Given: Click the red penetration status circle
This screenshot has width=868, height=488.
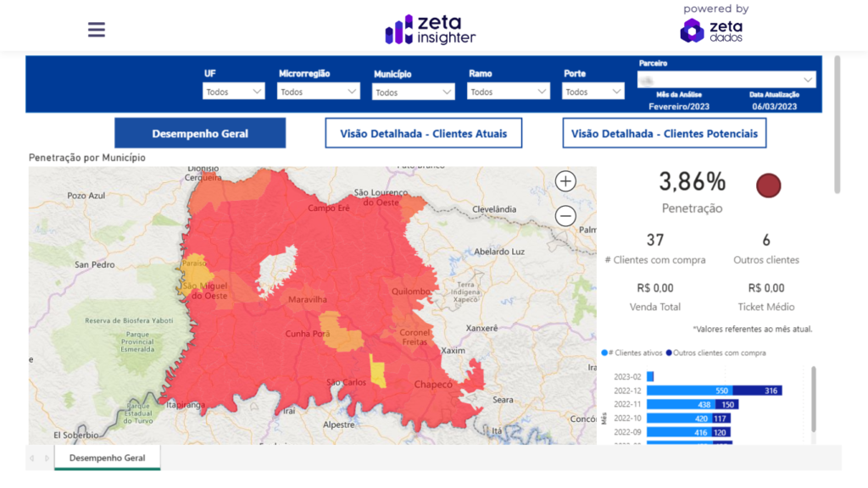Looking at the screenshot, I should click(768, 186).
